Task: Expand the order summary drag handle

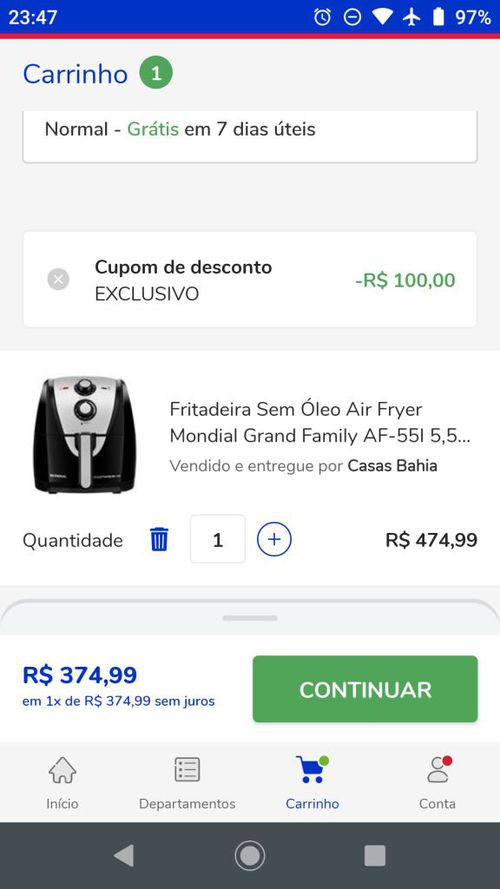Action: tap(250, 618)
